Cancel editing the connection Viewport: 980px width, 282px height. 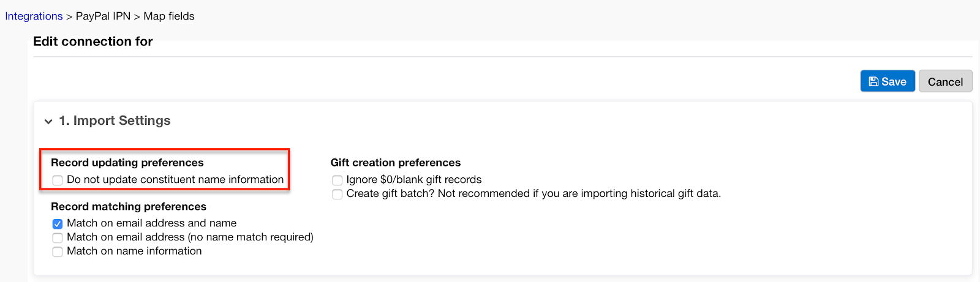pos(945,81)
